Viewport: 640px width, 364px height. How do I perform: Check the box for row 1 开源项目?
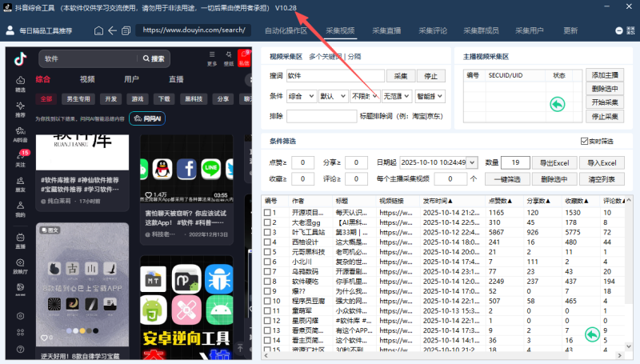tap(267, 213)
